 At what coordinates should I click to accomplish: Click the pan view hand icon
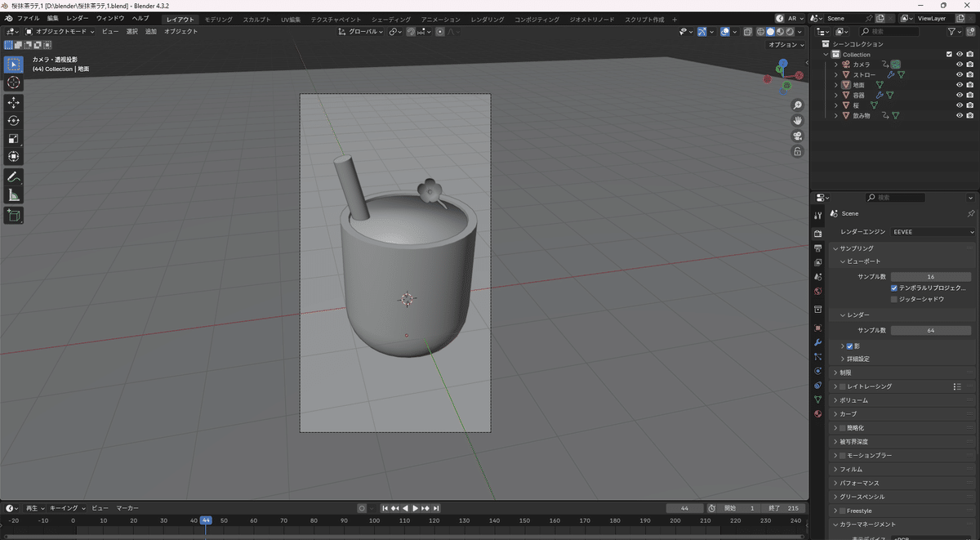tap(798, 120)
